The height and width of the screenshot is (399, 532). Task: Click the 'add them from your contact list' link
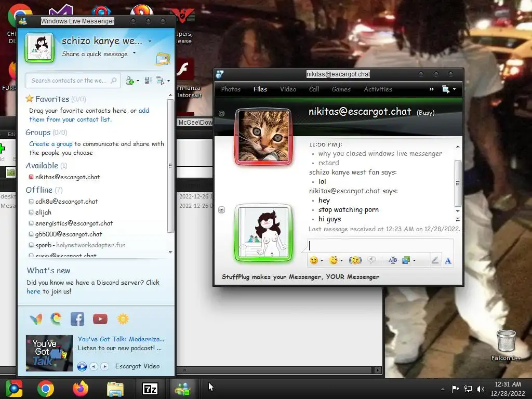pyautogui.click(x=89, y=115)
